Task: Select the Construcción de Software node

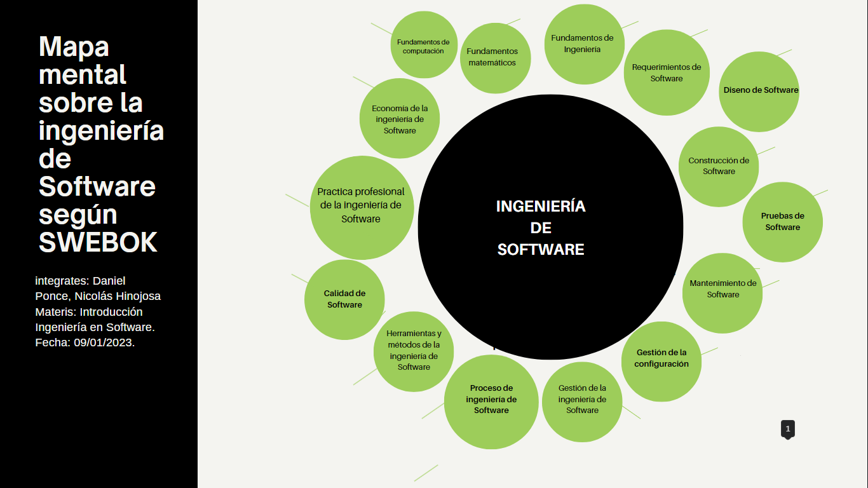Action: click(x=717, y=166)
